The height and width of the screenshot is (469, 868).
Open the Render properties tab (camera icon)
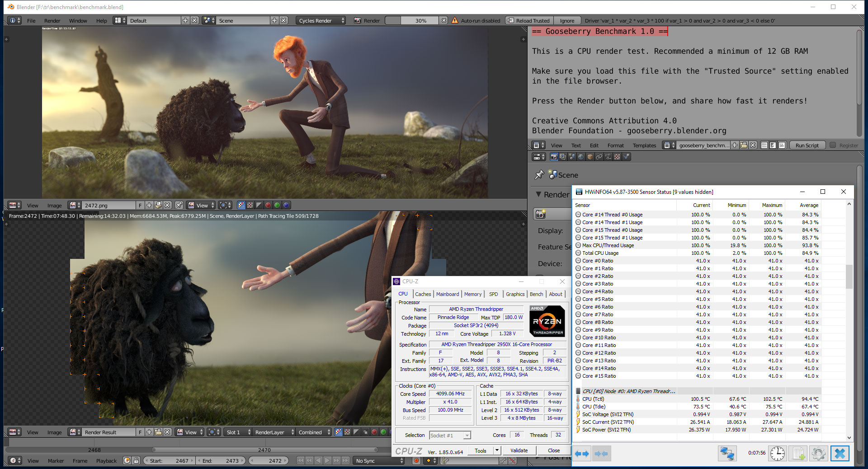click(x=554, y=157)
